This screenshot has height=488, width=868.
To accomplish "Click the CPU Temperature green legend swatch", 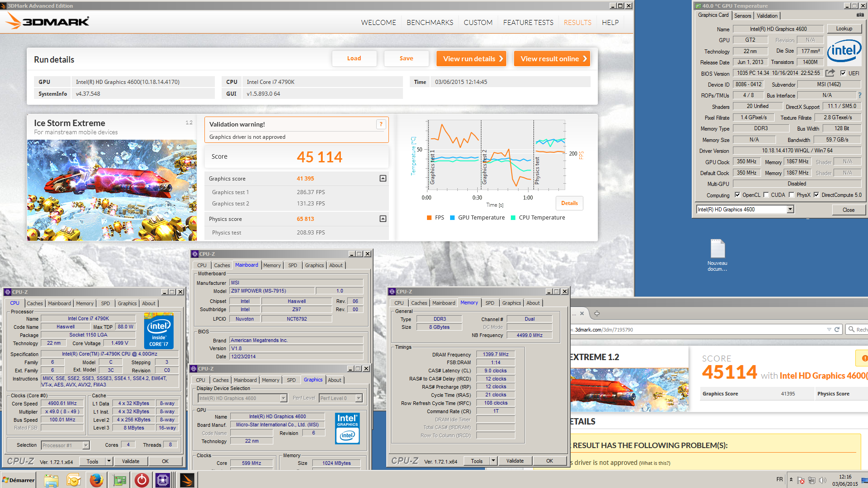I will pos(513,218).
